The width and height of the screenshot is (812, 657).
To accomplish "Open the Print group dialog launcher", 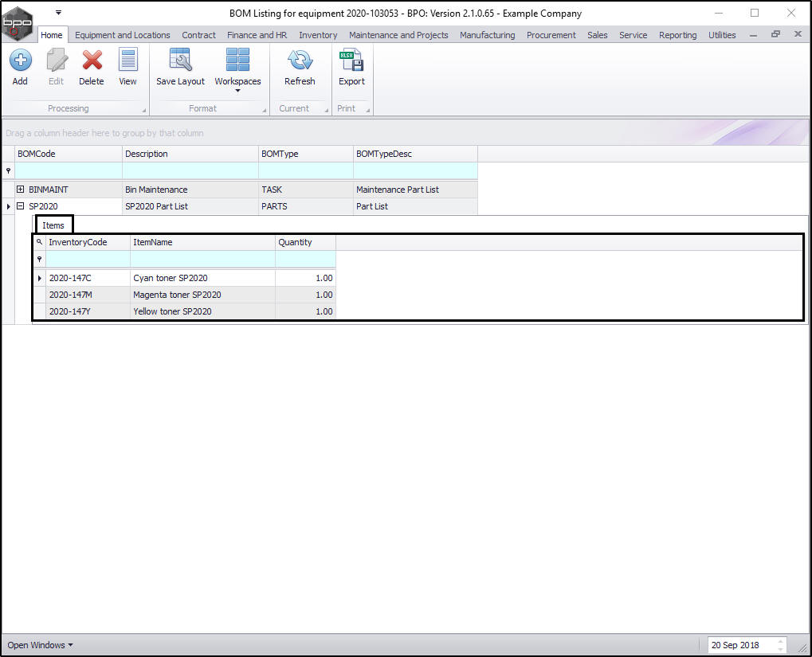I will pos(367,110).
